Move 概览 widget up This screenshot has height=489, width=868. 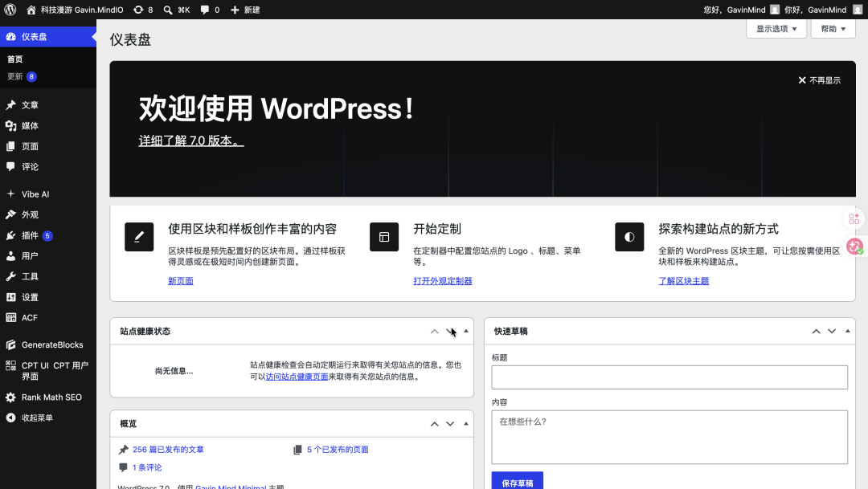point(435,424)
